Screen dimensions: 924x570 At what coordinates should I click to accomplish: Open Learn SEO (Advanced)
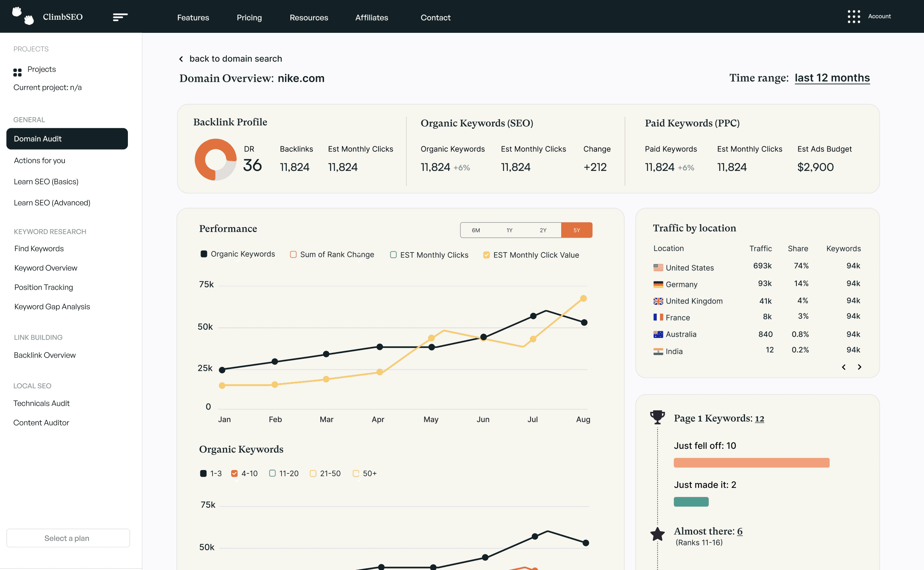(x=52, y=203)
